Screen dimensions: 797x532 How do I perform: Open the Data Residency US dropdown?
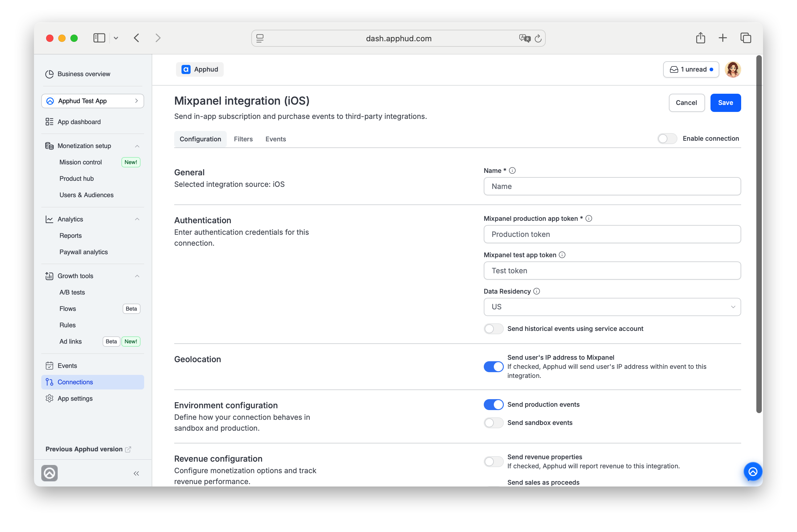[612, 307]
